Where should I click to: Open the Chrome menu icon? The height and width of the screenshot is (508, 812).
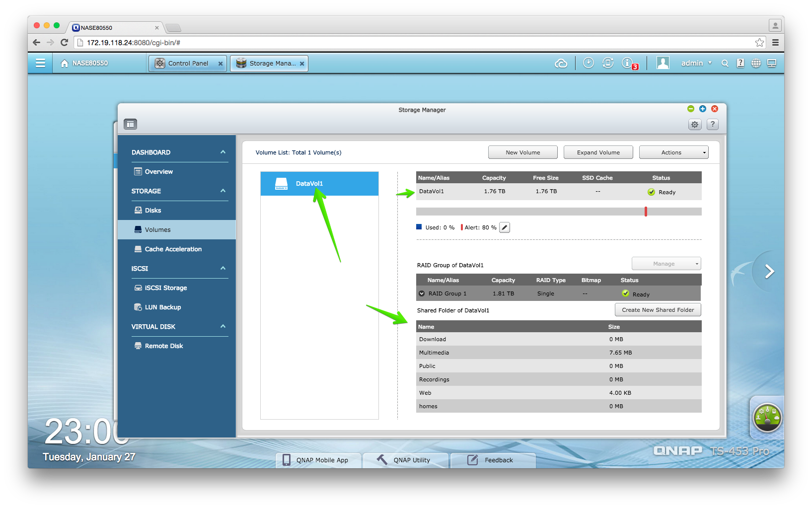click(x=775, y=43)
